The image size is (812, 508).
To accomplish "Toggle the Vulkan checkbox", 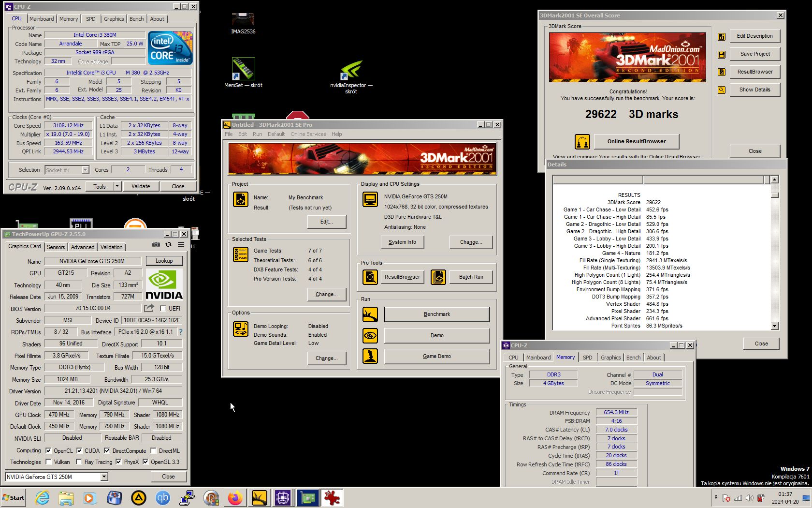I will point(48,462).
